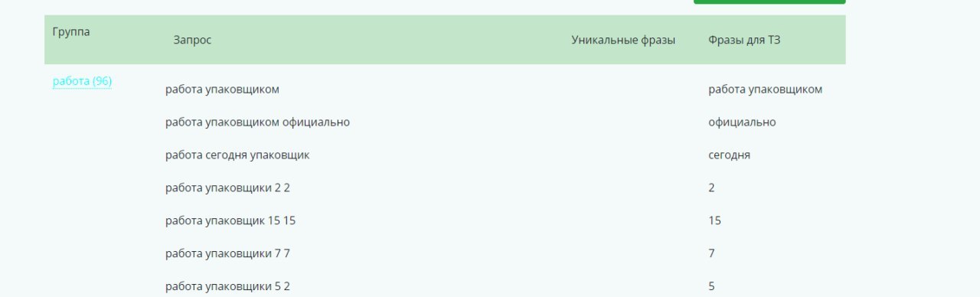Image resolution: width=980 pixels, height=297 pixels.
Task: Select the "Запрос" column header
Action: tap(192, 41)
